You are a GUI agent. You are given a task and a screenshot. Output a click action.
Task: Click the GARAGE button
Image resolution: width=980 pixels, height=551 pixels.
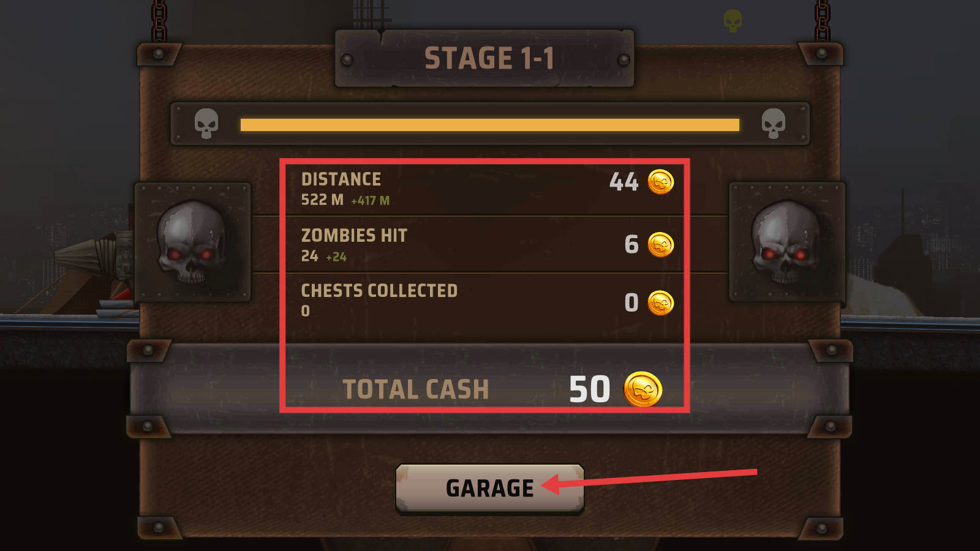(x=490, y=488)
